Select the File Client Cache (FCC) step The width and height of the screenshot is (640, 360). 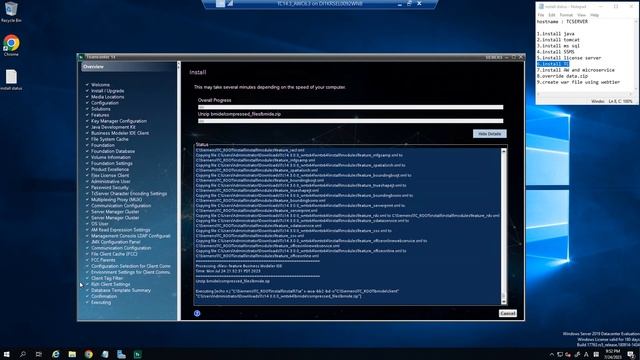pyautogui.click(x=114, y=254)
